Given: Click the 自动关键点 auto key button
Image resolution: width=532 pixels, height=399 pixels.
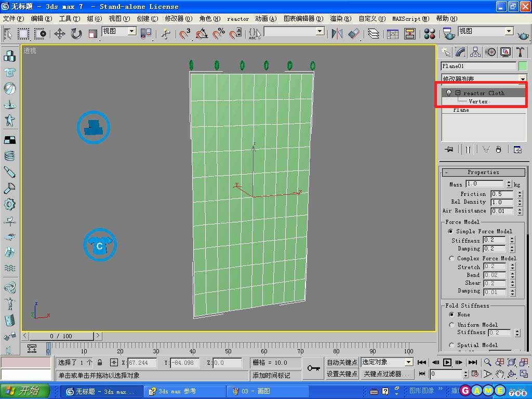Looking at the screenshot, I should tap(342, 362).
